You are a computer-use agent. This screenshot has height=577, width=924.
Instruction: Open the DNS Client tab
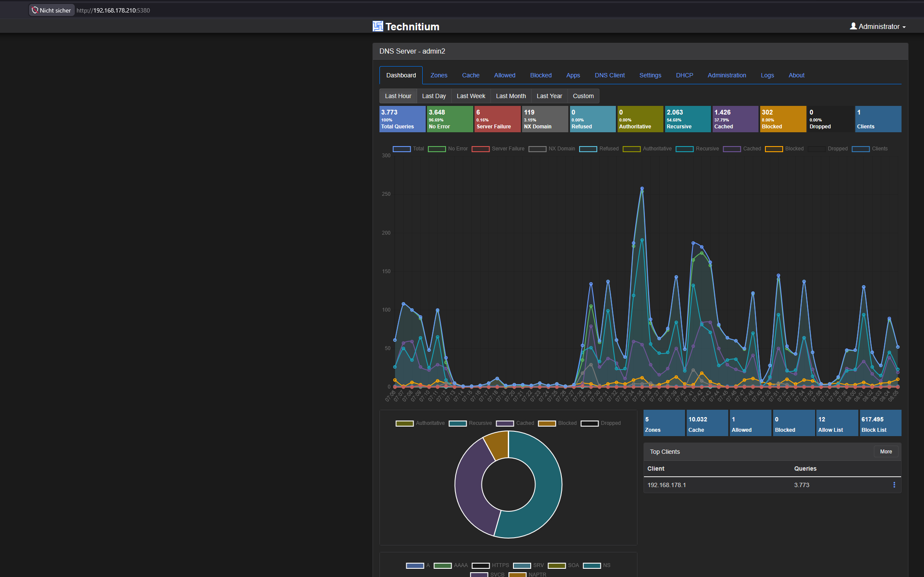pos(609,75)
